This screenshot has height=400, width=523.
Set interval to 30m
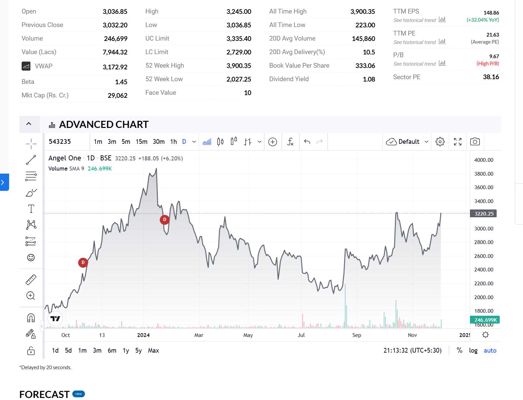[x=159, y=142]
